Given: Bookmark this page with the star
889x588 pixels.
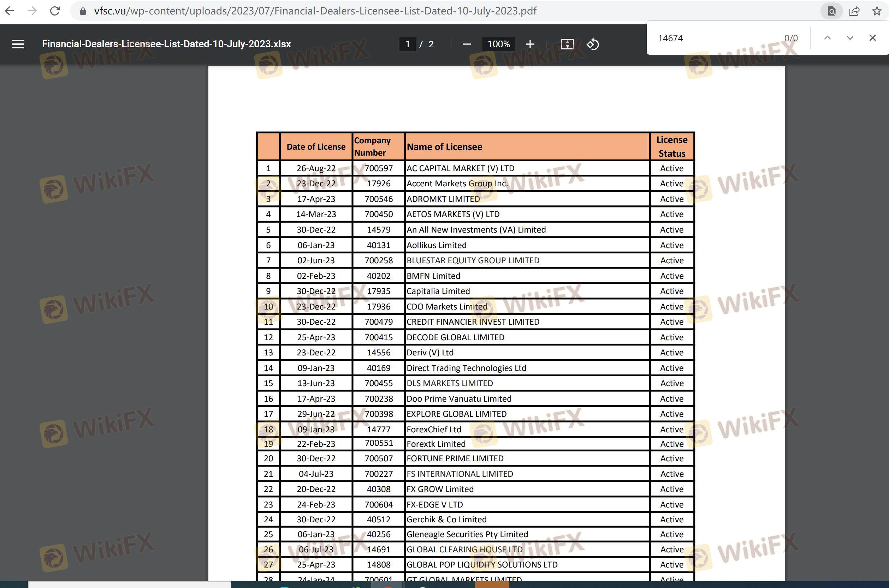Looking at the screenshot, I should click(x=877, y=11).
